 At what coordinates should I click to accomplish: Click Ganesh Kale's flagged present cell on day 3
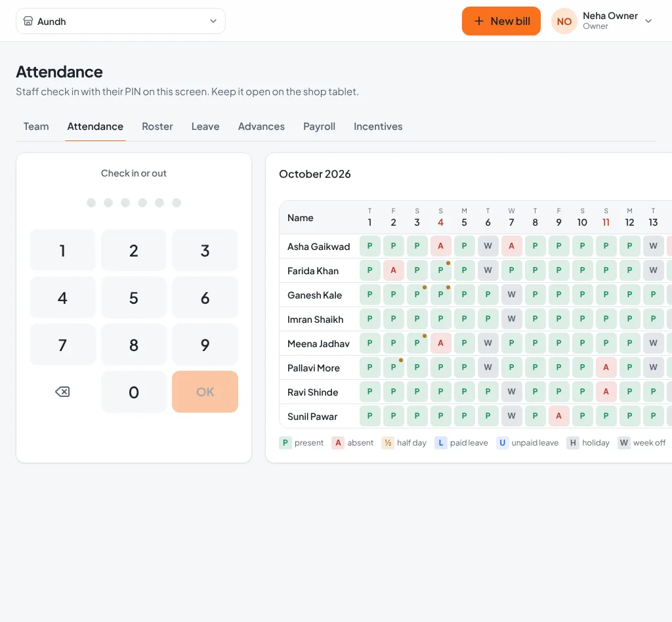coord(417,295)
